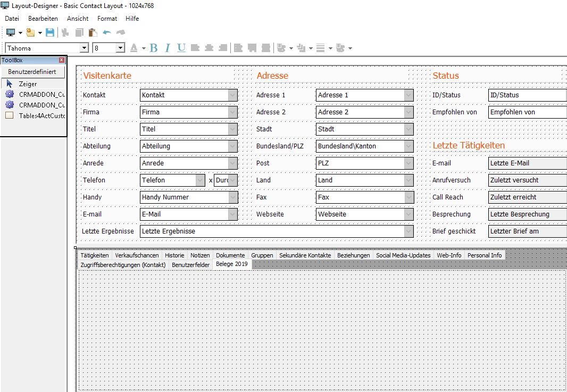The height and width of the screenshot is (392, 567).
Task: Toggle Underline formatting button
Action: (x=181, y=48)
